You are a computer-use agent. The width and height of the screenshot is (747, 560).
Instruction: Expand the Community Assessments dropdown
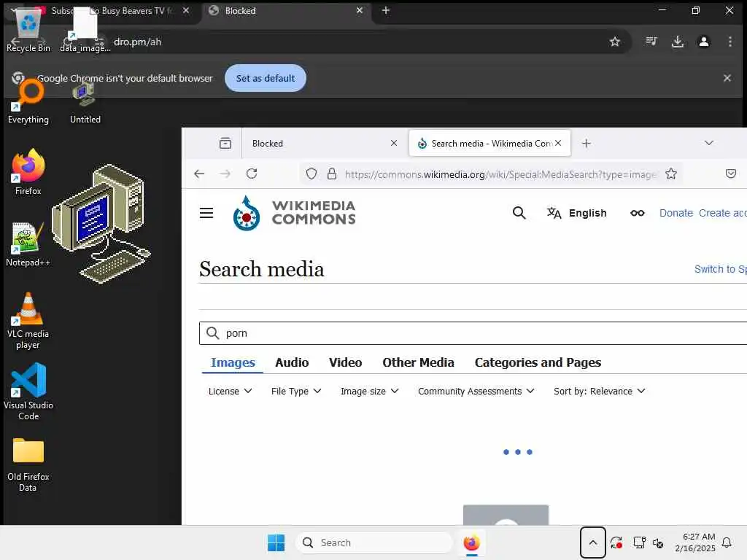point(476,391)
